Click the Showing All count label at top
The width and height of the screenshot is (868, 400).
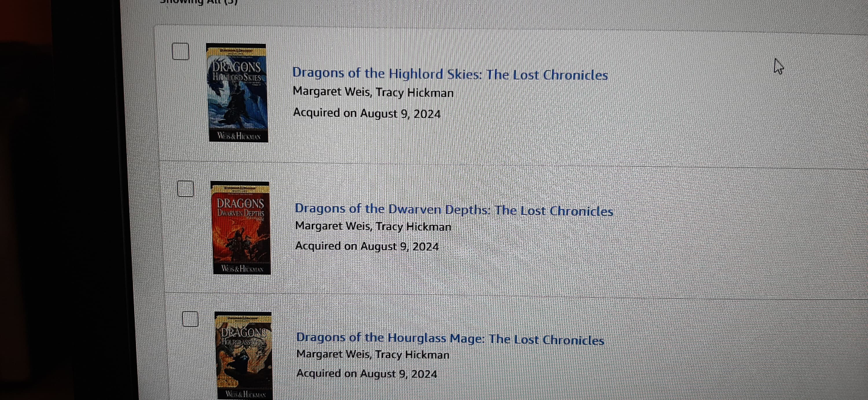(199, 2)
